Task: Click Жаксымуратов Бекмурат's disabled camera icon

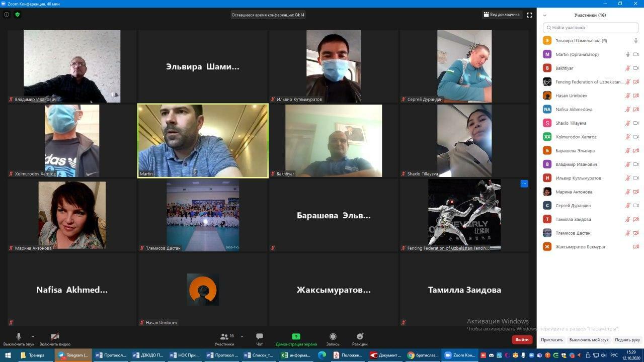Action: [636, 247]
